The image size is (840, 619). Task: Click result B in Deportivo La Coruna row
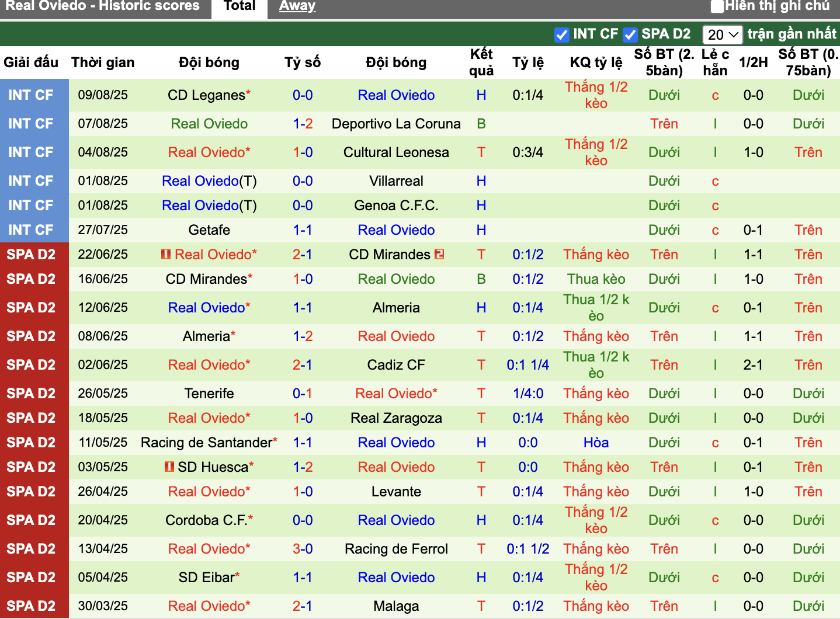(x=481, y=124)
